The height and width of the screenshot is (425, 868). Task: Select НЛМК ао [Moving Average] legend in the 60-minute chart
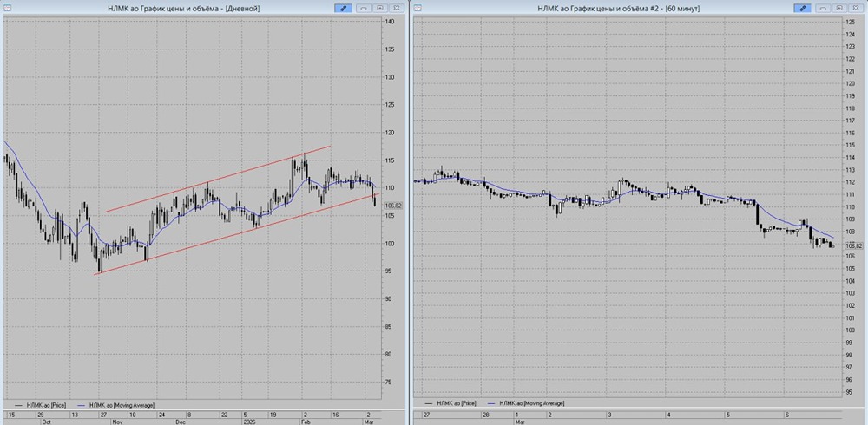[528, 404]
